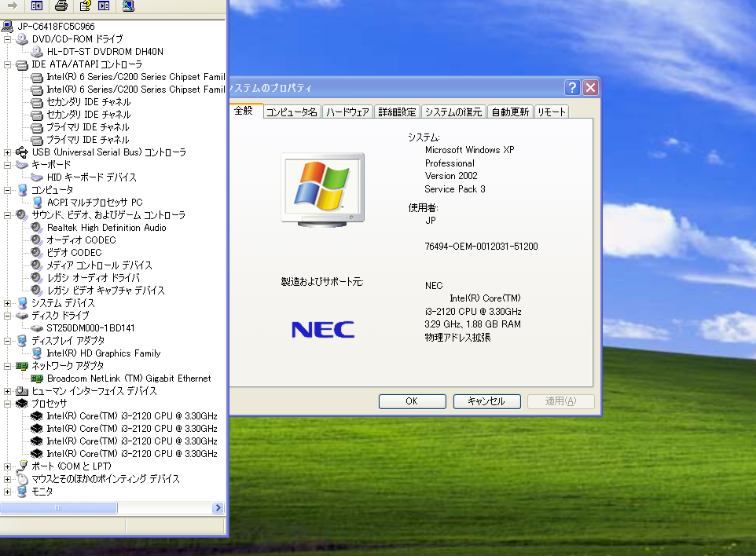Click the '3.29 GHz、1.88 GB RAM' text

[x=472, y=324]
